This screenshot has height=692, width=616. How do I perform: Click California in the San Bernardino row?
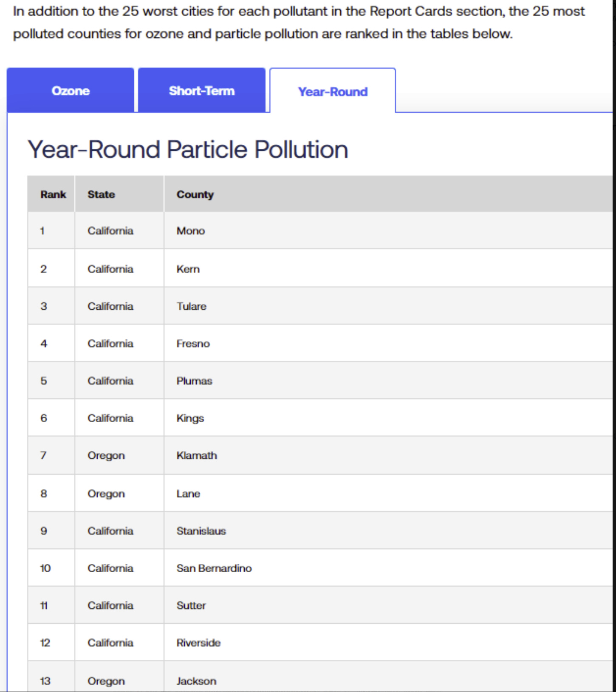pos(110,568)
